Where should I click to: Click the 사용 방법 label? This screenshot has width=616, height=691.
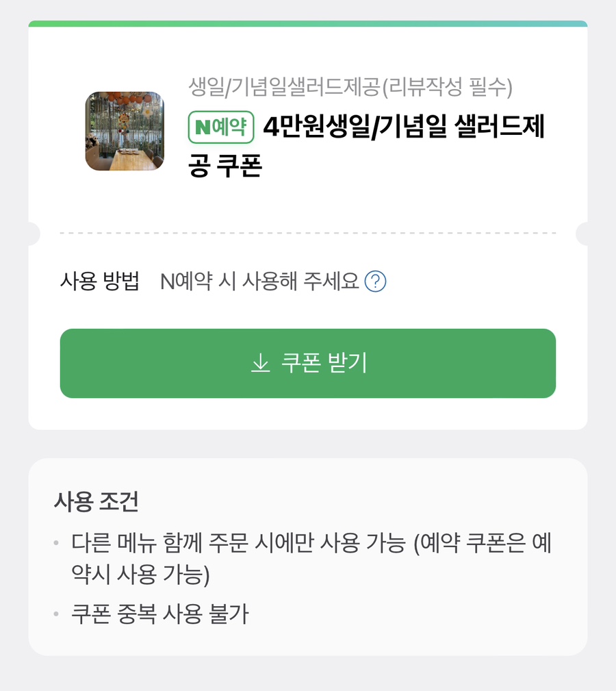[100, 281]
